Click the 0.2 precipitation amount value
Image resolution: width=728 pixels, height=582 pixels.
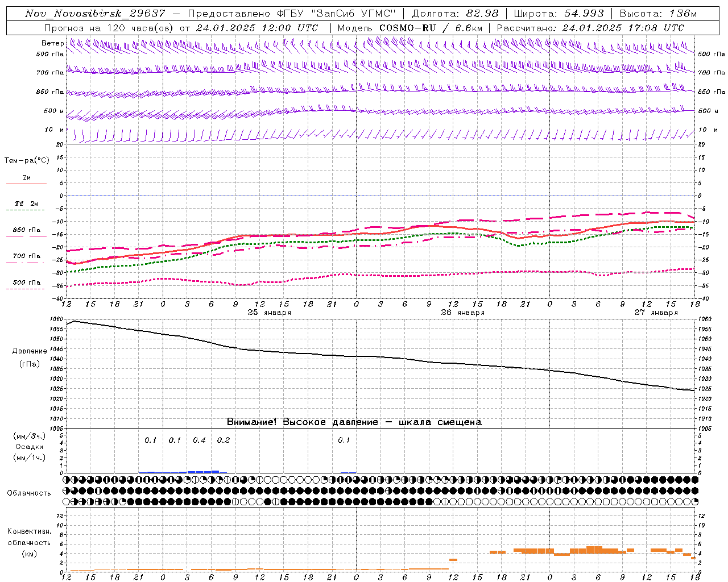(x=224, y=440)
